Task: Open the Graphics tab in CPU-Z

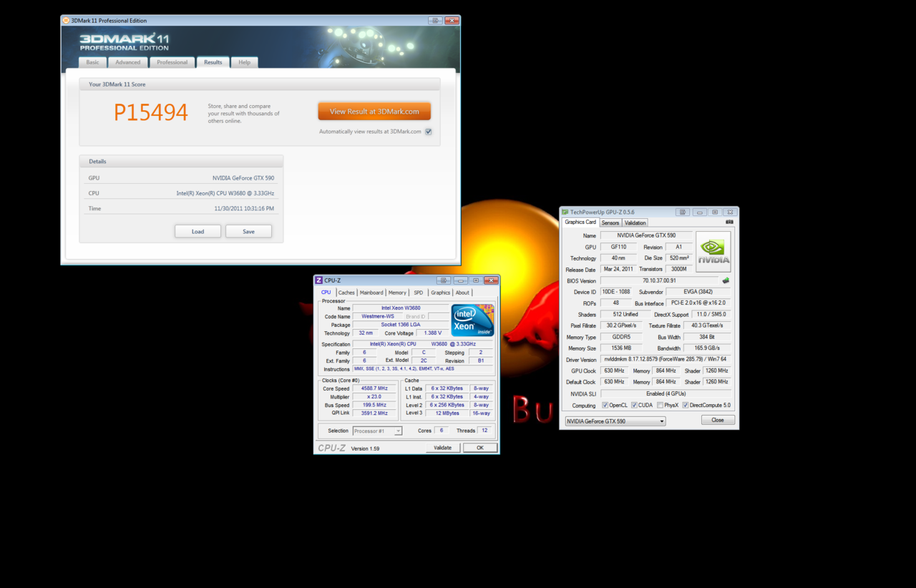Action: point(441,293)
